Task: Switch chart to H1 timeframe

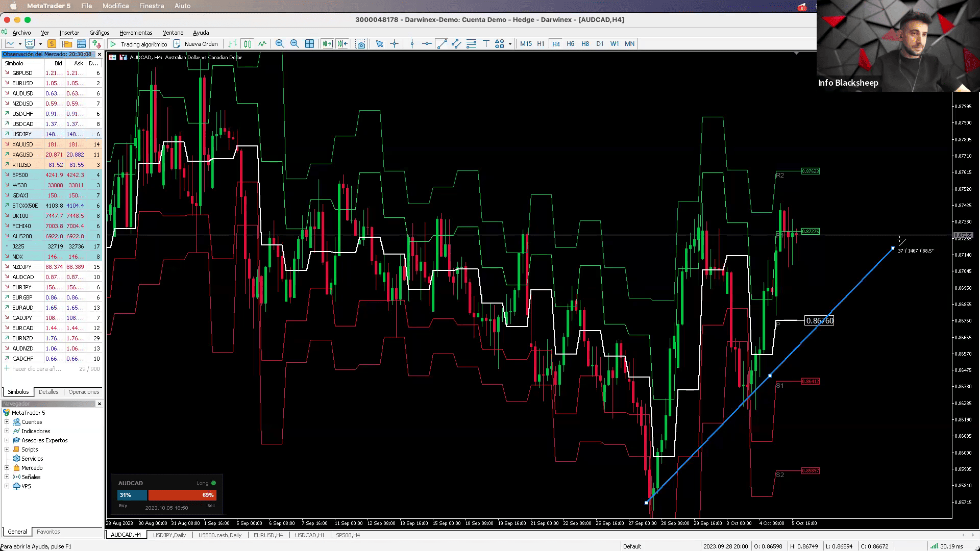Action: point(541,44)
